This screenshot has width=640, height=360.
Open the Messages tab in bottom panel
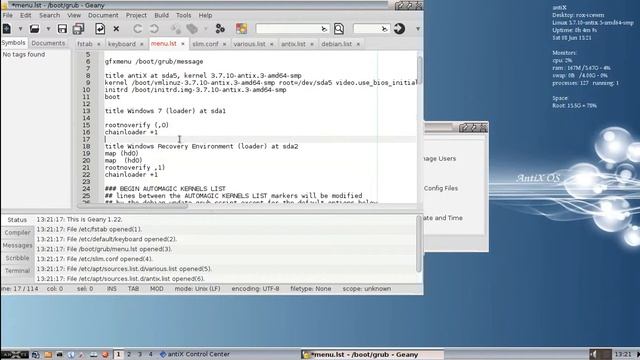(17, 245)
